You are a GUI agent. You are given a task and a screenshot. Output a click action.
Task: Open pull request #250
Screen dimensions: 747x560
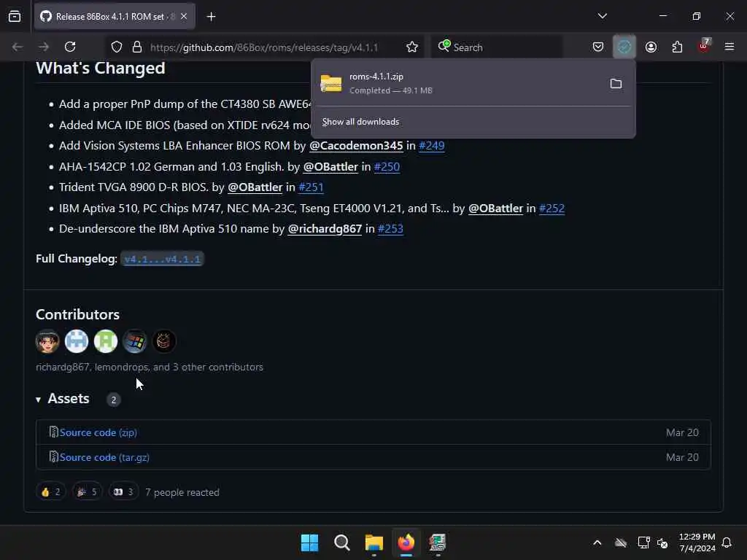point(387,167)
